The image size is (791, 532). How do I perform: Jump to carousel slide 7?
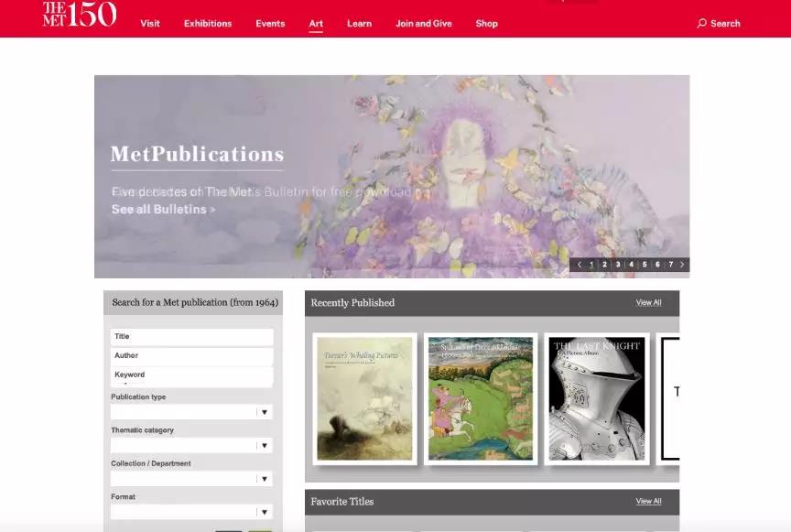[671, 265]
